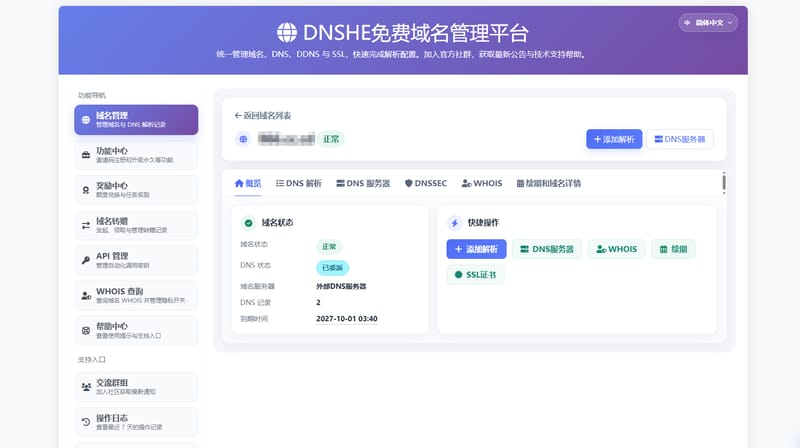Click the lightning icon by 快捷操作
Viewport: 800px width, 448px height.
click(x=455, y=222)
